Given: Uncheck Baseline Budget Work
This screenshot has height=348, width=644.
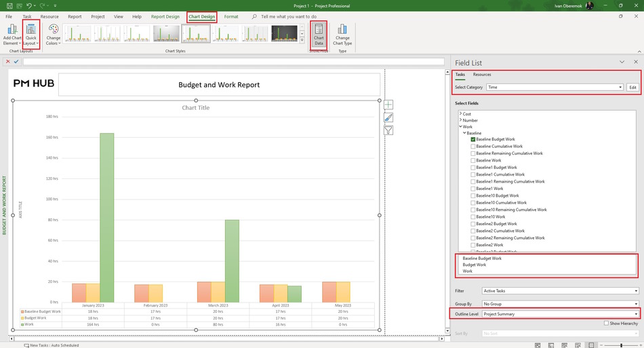Looking at the screenshot, I should (473, 139).
